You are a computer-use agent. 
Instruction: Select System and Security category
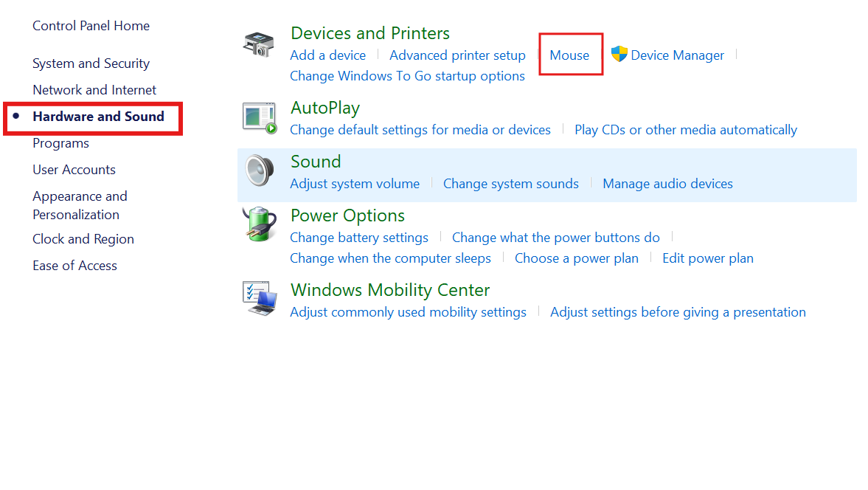(x=91, y=63)
